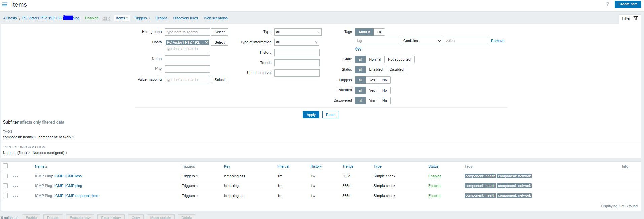This screenshot has width=644, height=219.
Task: Open the hamburger sidebar menu
Action: (x=5, y=4)
